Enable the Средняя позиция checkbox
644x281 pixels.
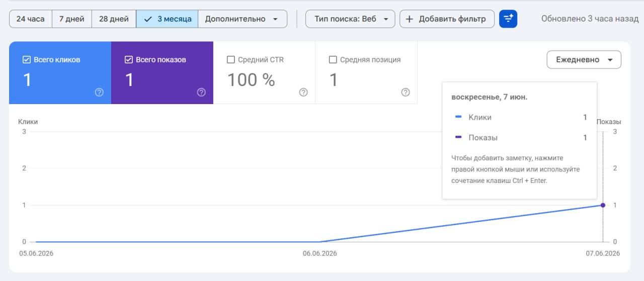point(333,60)
